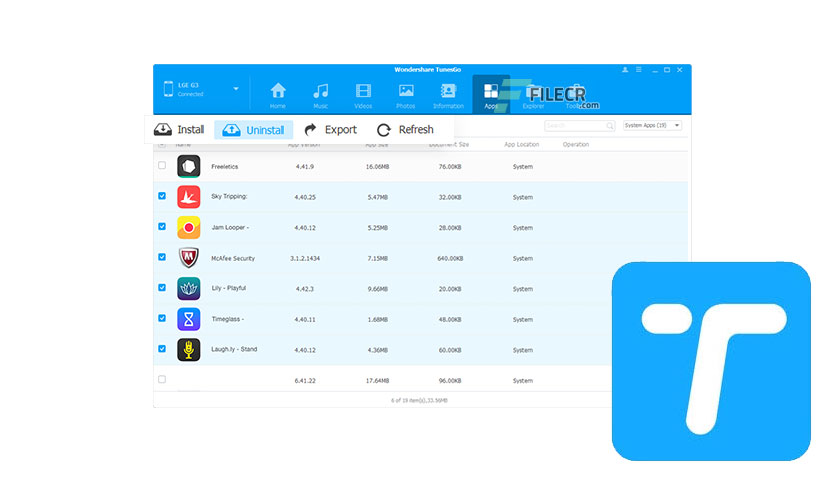This screenshot has height=484, width=836.
Task: Click the Uninstall button
Action: pyautogui.click(x=253, y=130)
